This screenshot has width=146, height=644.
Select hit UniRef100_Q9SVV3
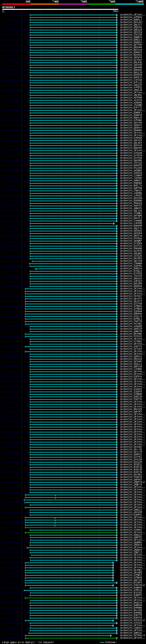(x=131, y=58)
